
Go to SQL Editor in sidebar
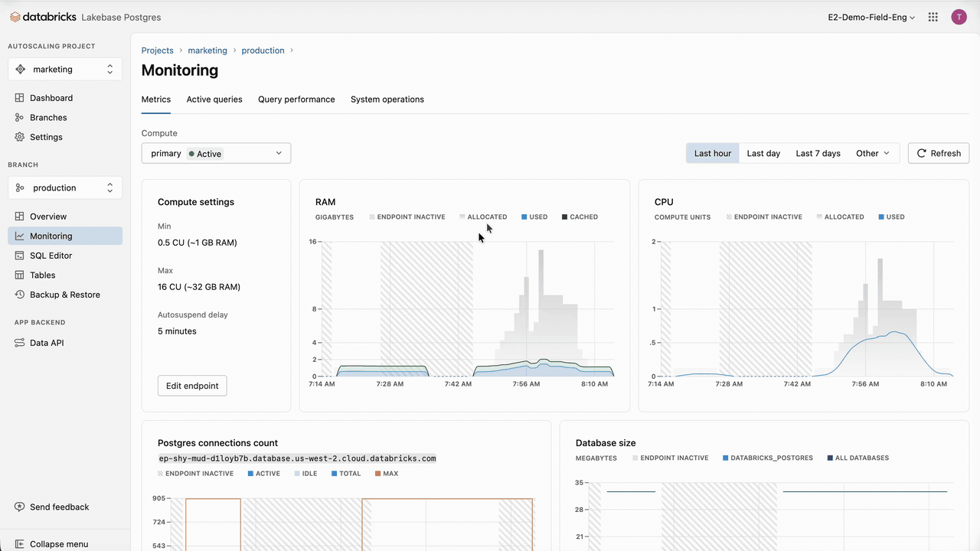[x=65, y=256]
